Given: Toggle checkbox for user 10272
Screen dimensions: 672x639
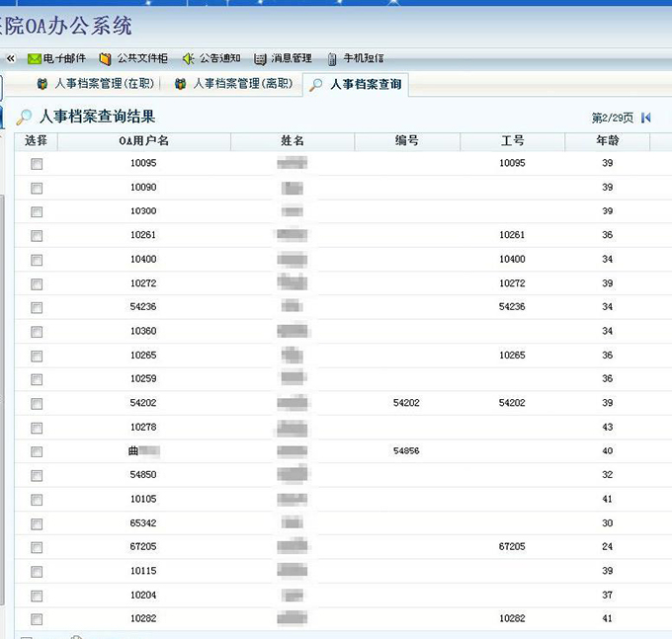Looking at the screenshot, I should [x=37, y=284].
